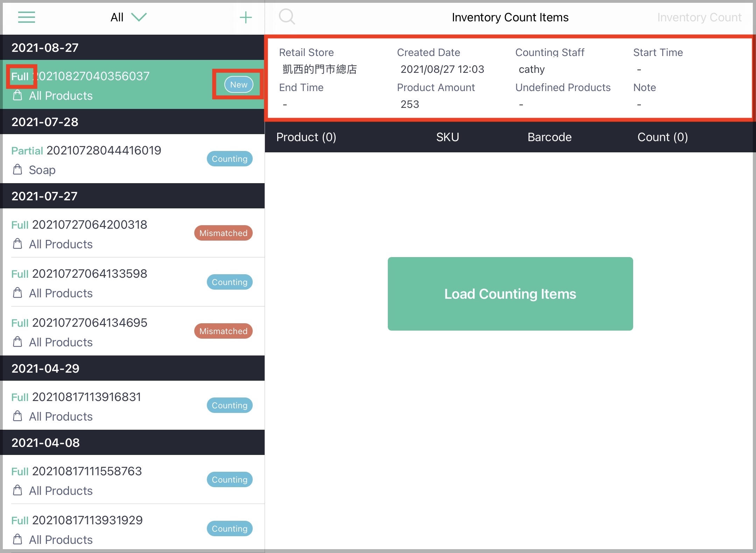Image resolution: width=756 pixels, height=553 pixels.
Task: Click the 2021-04-08 date header
Action: [133, 442]
